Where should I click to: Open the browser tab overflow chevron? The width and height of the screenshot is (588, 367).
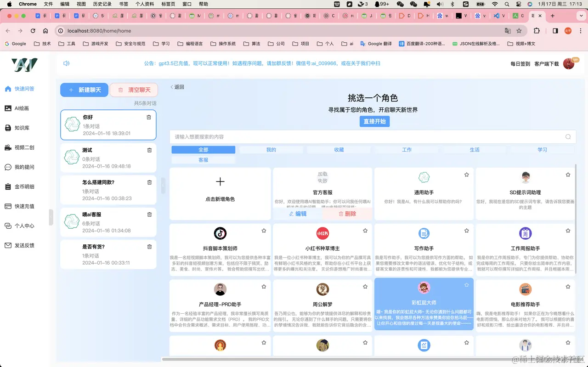click(x=582, y=15)
